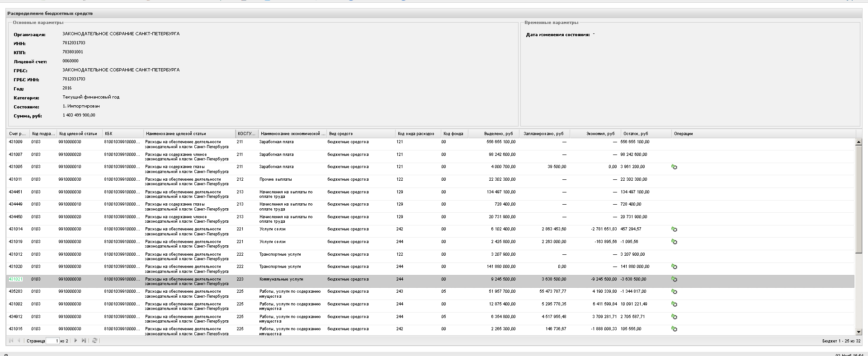Screen dimensions: 868x356
Task: Jump to the last page of results
Action: [84, 341]
